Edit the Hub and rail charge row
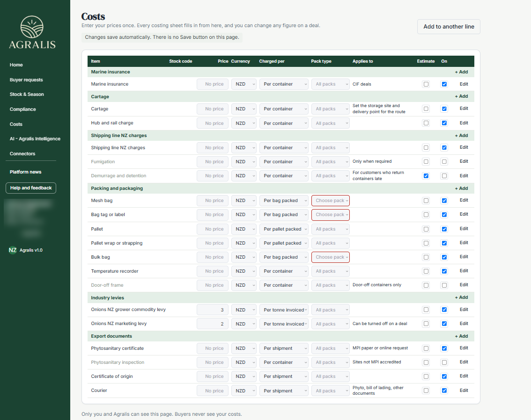 (464, 123)
